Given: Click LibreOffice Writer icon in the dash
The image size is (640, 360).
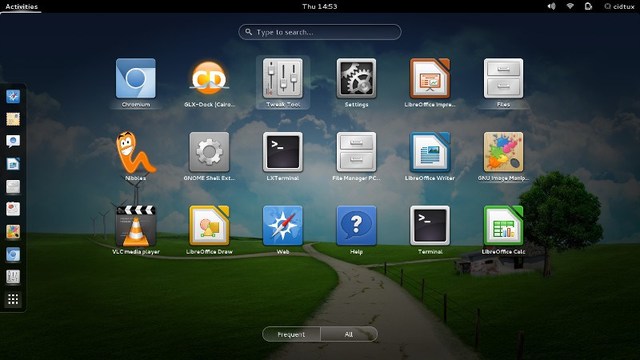Looking at the screenshot, I should 13,164.
